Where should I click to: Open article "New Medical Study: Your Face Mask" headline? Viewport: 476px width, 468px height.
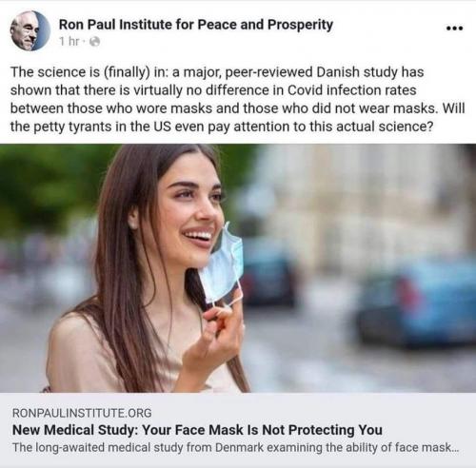tap(197, 430)
